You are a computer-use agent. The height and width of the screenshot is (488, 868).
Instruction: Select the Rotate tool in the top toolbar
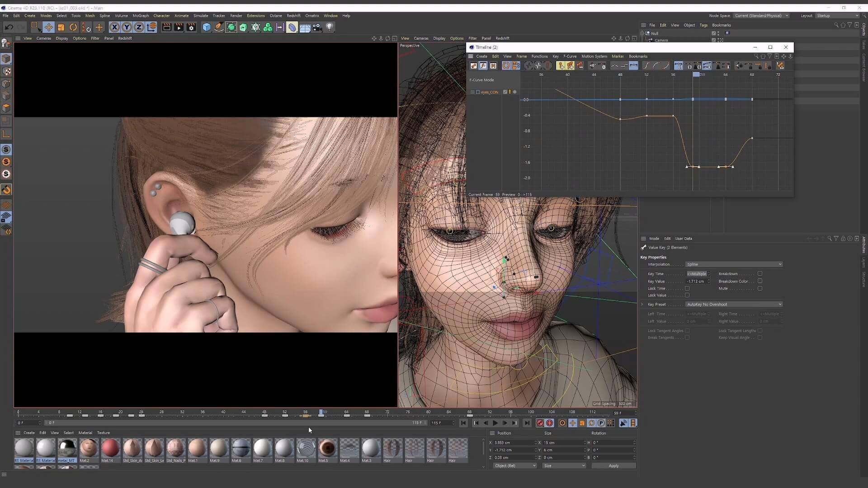click(x=73, y=28)
